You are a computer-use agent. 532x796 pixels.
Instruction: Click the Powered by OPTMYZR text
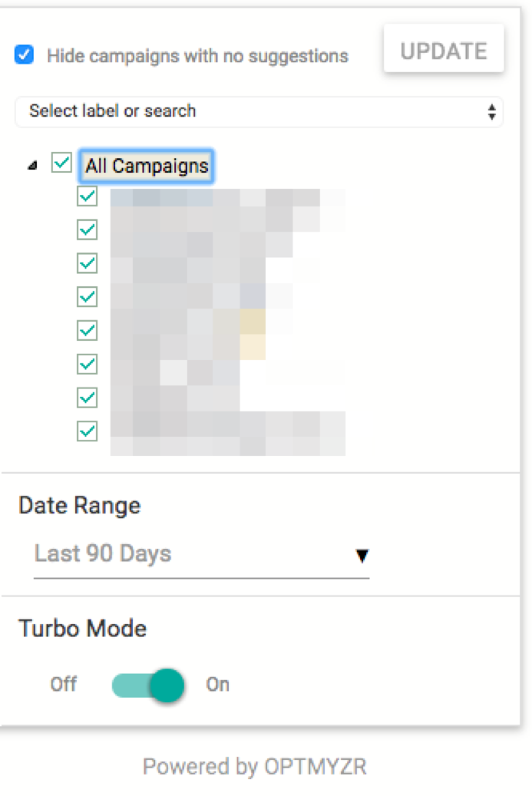pos(255,766)
